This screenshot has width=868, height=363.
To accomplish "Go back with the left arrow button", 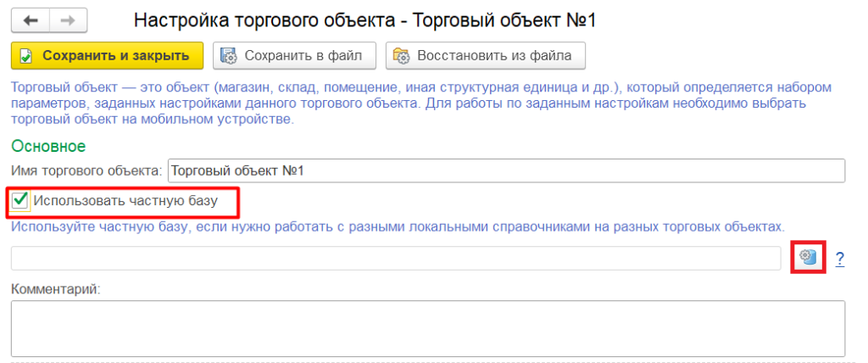I will 31,21.
